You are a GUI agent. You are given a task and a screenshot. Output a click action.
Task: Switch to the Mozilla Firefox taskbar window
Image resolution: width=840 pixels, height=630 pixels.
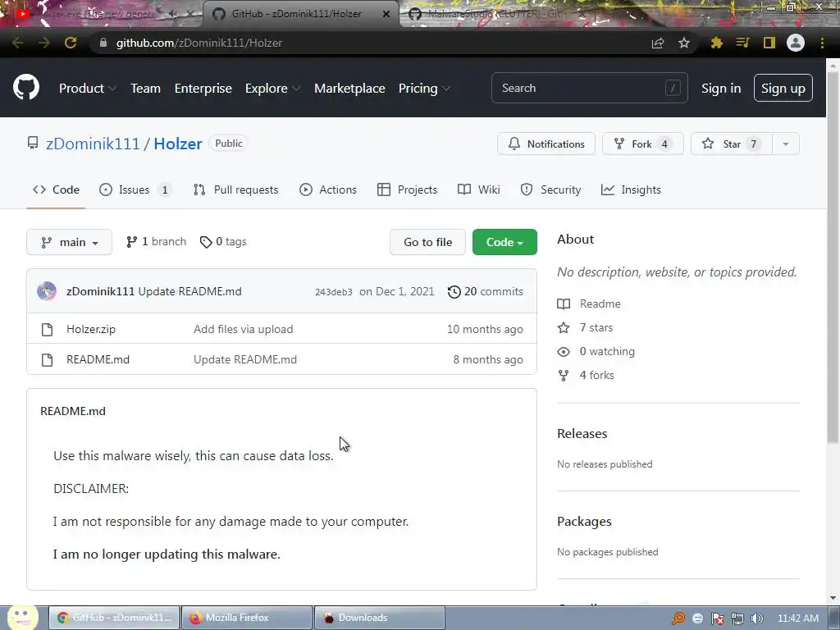pos(247,619)
